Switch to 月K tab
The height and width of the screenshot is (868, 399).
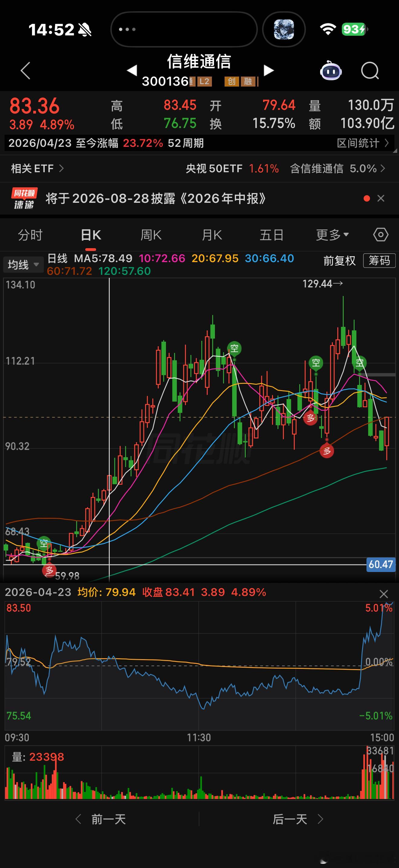click(212, 235)
